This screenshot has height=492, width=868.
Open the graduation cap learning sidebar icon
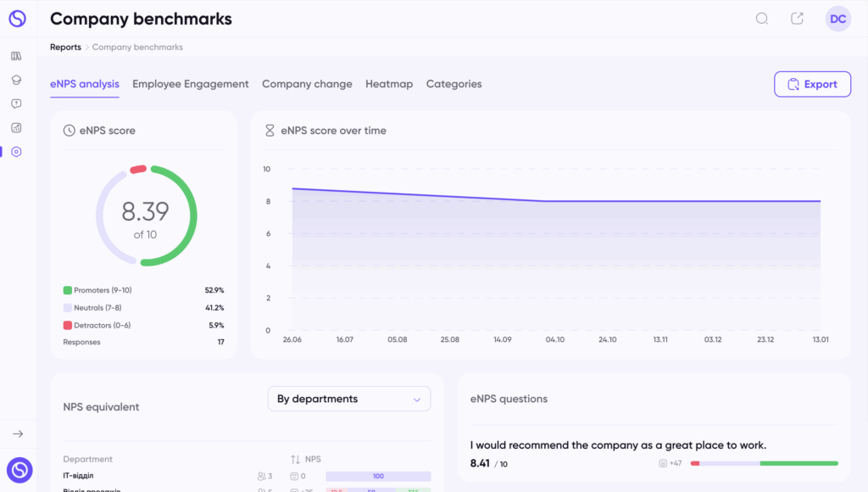16,80
